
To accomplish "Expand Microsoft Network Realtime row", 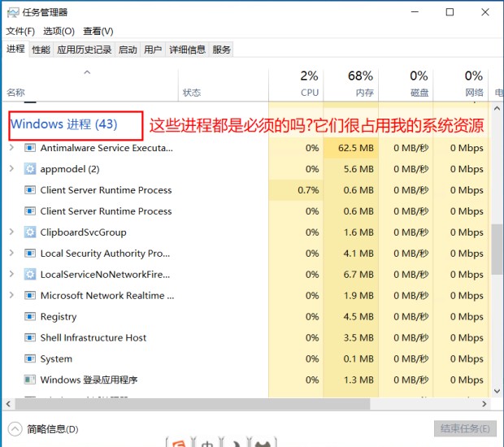I will click(11, 295).
